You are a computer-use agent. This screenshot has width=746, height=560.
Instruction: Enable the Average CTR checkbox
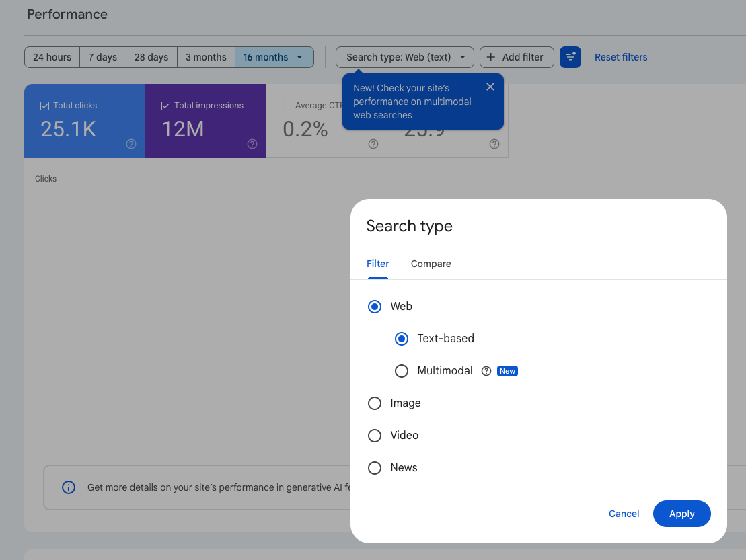[x=287, y=106]
